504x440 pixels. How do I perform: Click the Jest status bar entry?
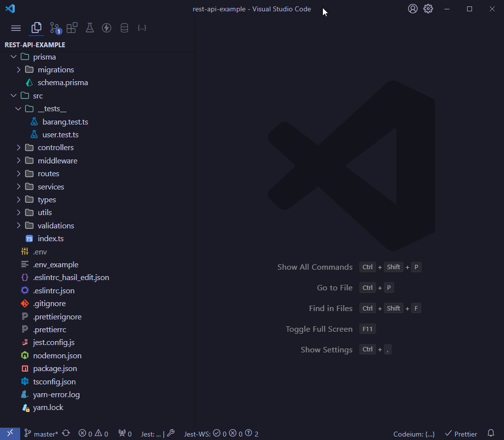point(157,434)
